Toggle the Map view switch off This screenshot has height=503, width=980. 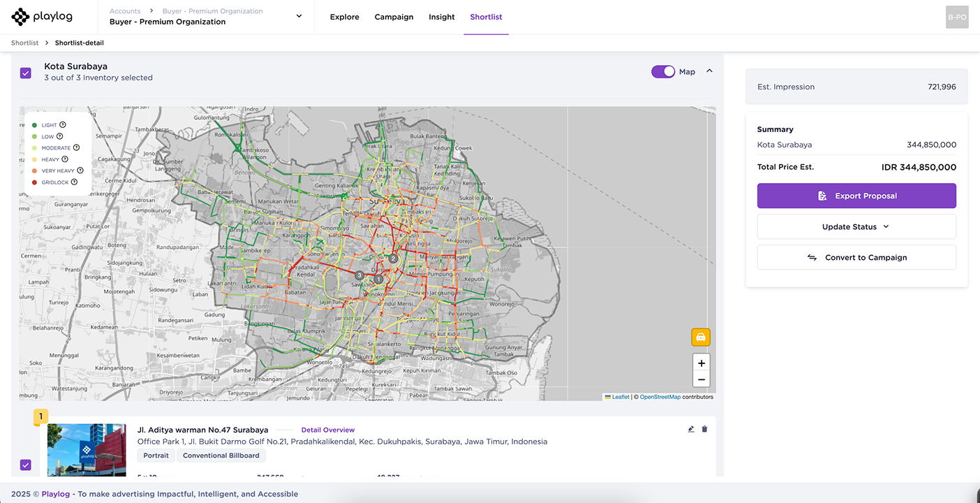[663, 71]
